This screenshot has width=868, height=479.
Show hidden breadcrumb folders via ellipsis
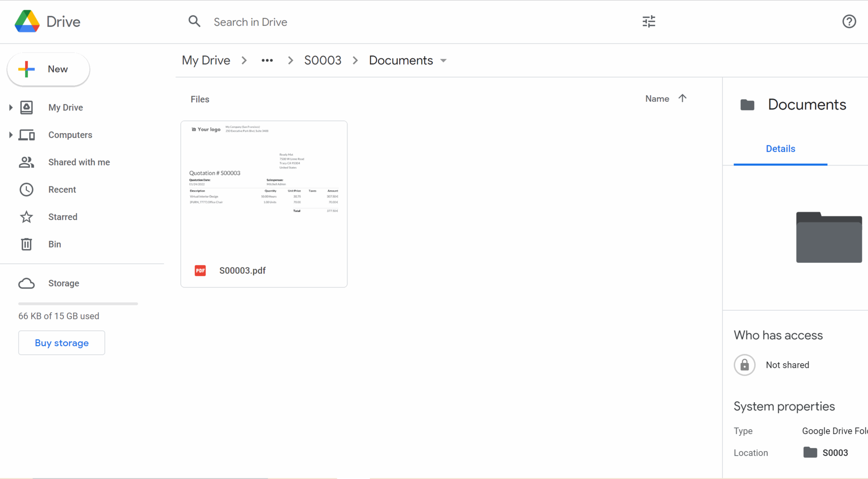(x=267, y=61)
